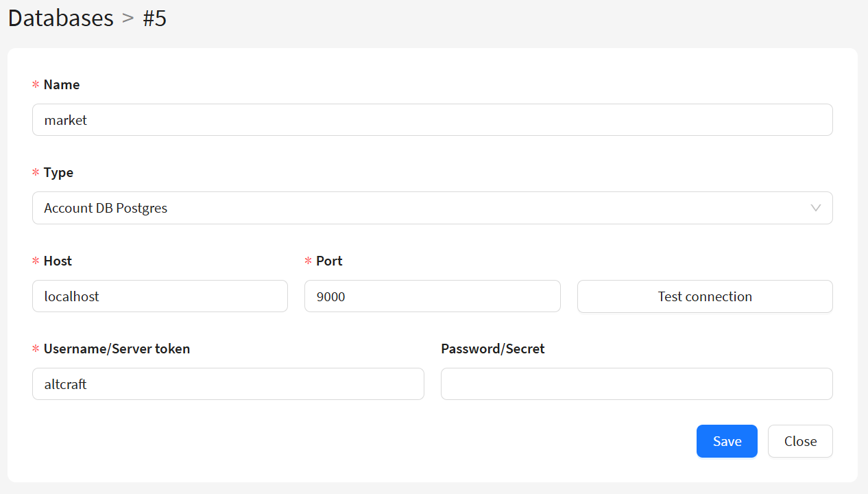868x494 pixels.
Task: Click the chevron arrow in Type selector
Action: coord(815,208)
